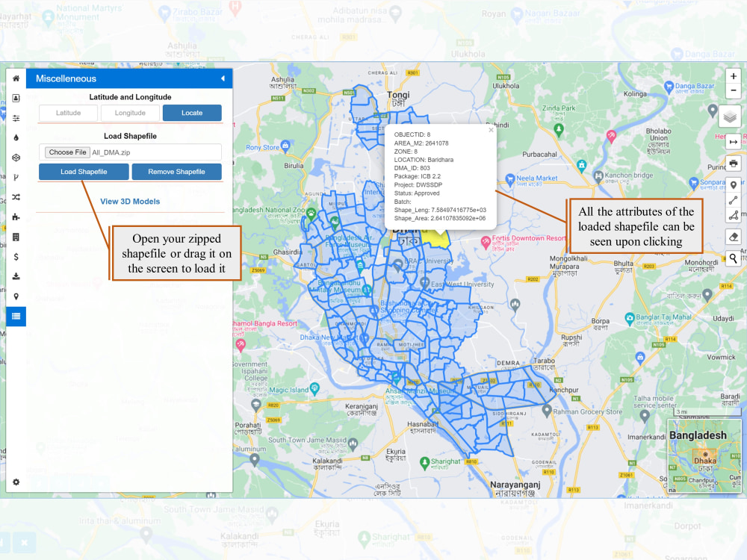Open the map layers control
The width and height of the screenshot is (747, 560).
click(x=730, y=116)
